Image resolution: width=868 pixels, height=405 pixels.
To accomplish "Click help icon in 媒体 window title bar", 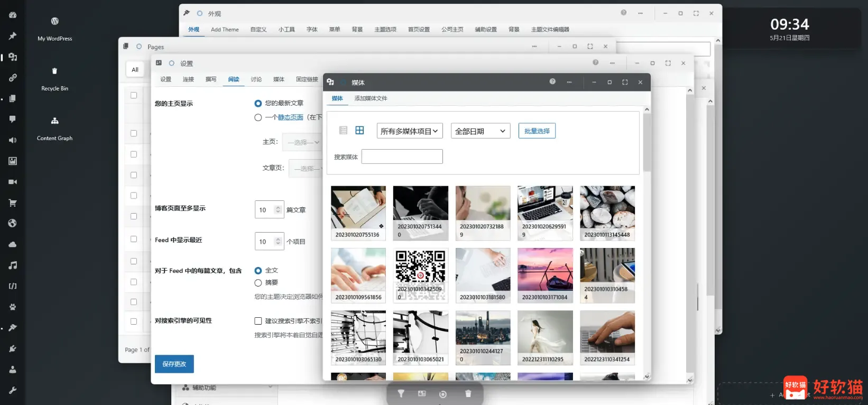I will (x=552, y=82).
